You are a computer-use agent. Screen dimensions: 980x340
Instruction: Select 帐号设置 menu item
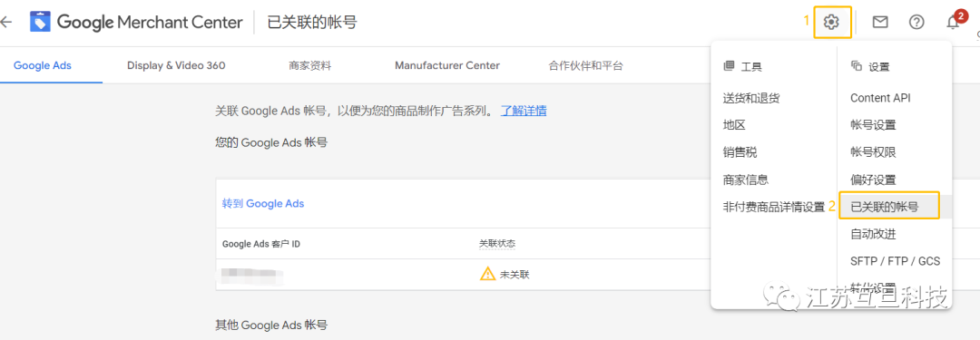pyautogui.click(x=873, y=125)
